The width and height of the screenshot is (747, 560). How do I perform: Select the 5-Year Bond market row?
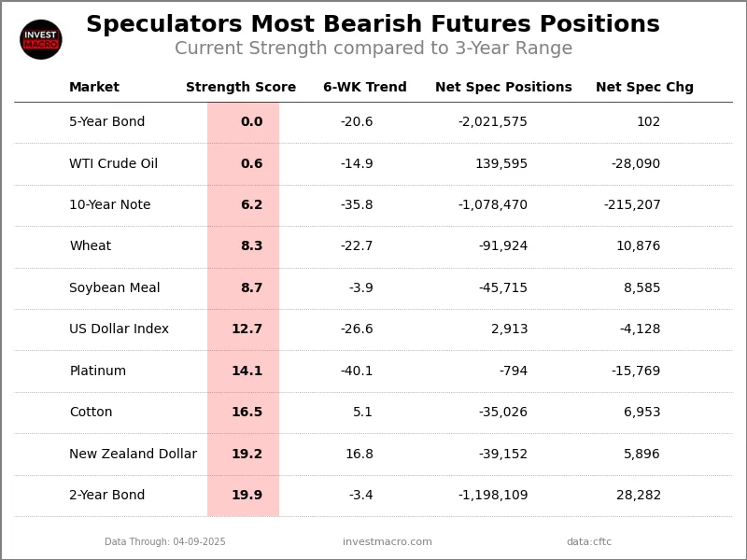(107, 122)
